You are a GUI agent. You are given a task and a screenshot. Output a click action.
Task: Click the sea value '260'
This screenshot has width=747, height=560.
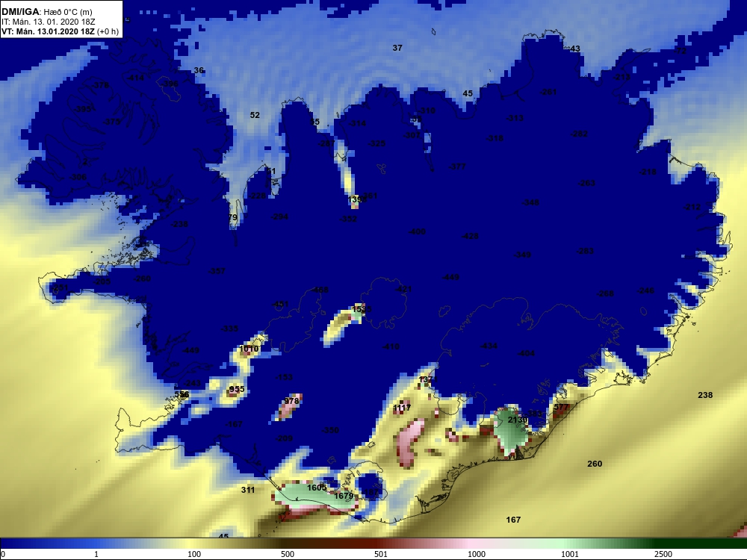[595, 464]
